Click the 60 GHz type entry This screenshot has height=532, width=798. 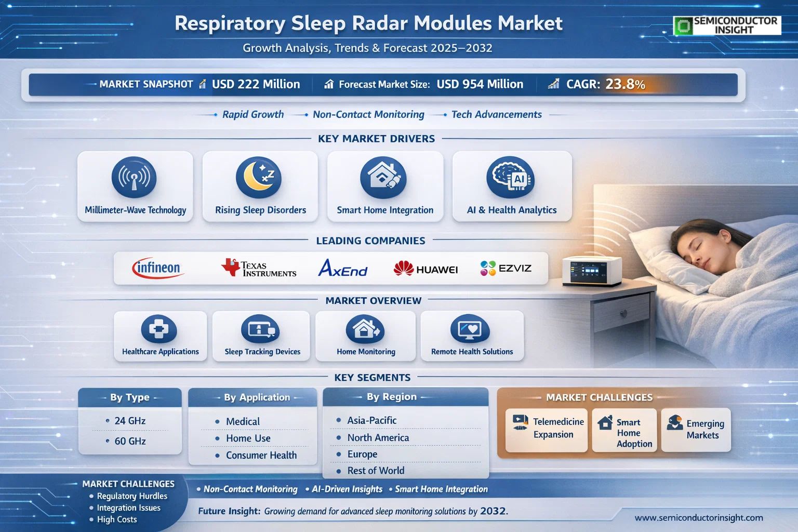pos(130,441)
